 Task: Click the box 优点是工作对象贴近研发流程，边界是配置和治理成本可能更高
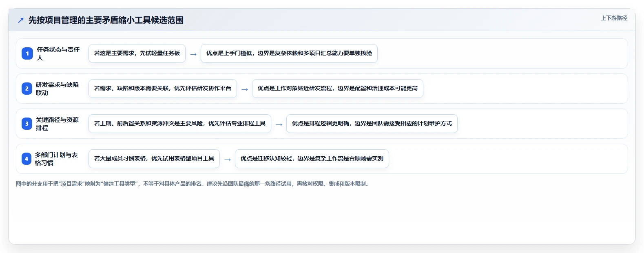tap(338, 89)
